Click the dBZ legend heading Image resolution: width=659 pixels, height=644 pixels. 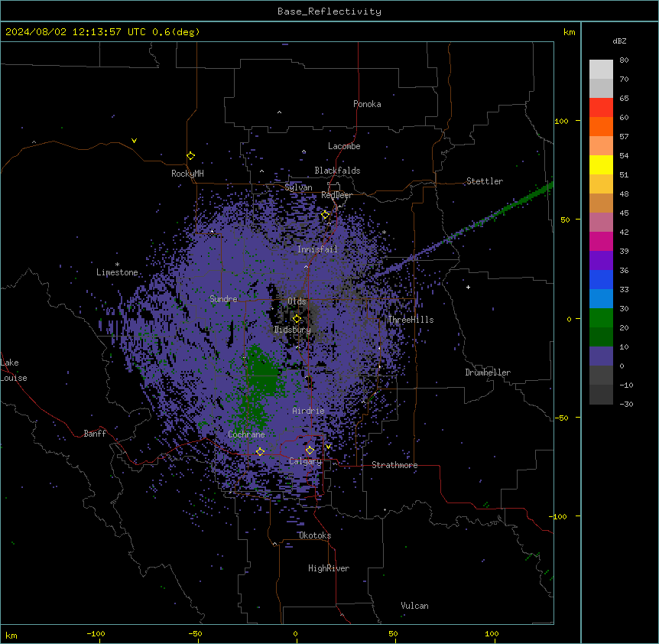(619, 41)
